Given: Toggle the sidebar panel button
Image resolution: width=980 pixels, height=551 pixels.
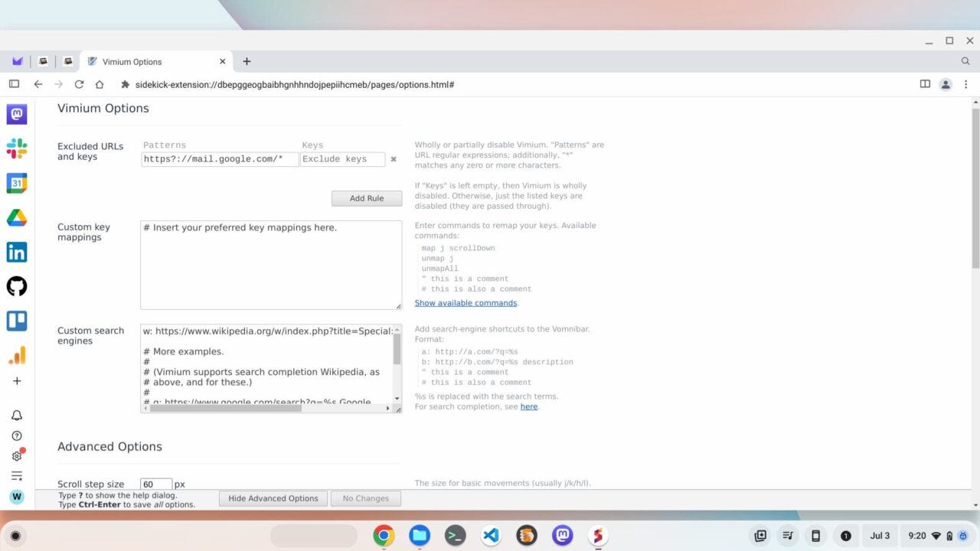Looking at the screenshot, I should (x=14, y=84).
